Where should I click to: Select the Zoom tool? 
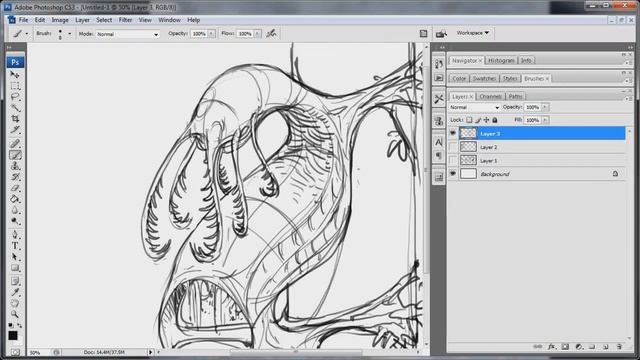tap(15, 314)
